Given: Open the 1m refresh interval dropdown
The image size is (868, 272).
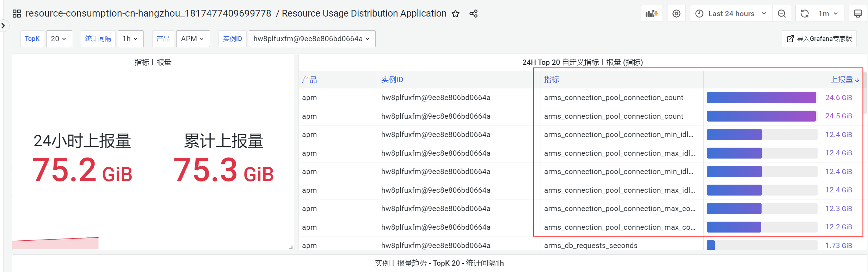Looking at the screenshot, I should pyautogui.click(x=829, y=14).
